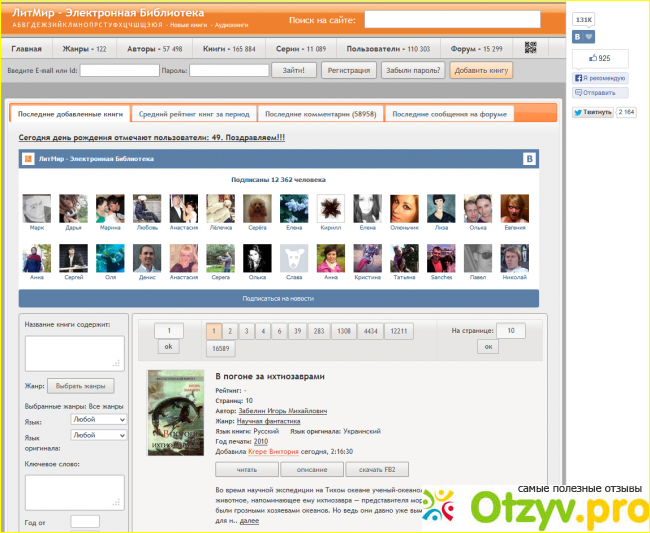The image size is (650, 533).
Task: Click the VK logo in the widget header
Action: pos(530,159)
